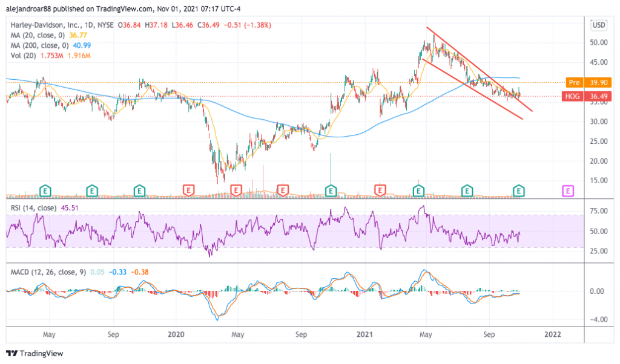Click the MA (20, close, 0) indicator legend
The width and height of the screenshot is (620, 364).
point(38,35)
